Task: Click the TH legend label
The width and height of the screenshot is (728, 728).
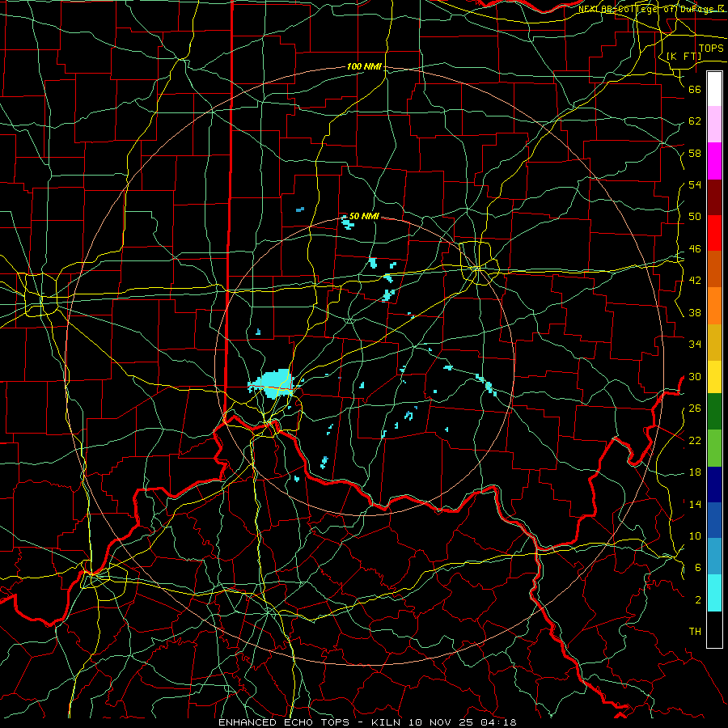Action: 695,631
